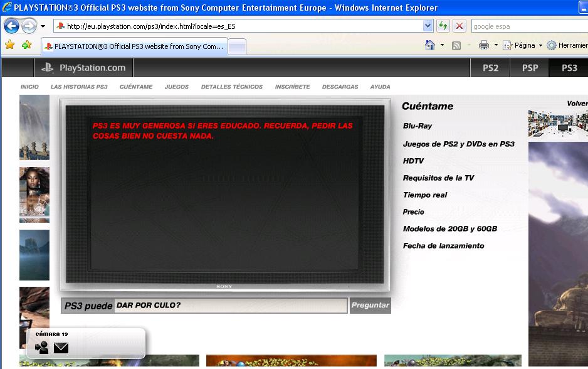This screenshot has height=369, width=588.
Task: Click the google search box
Action: coord(529,26)
